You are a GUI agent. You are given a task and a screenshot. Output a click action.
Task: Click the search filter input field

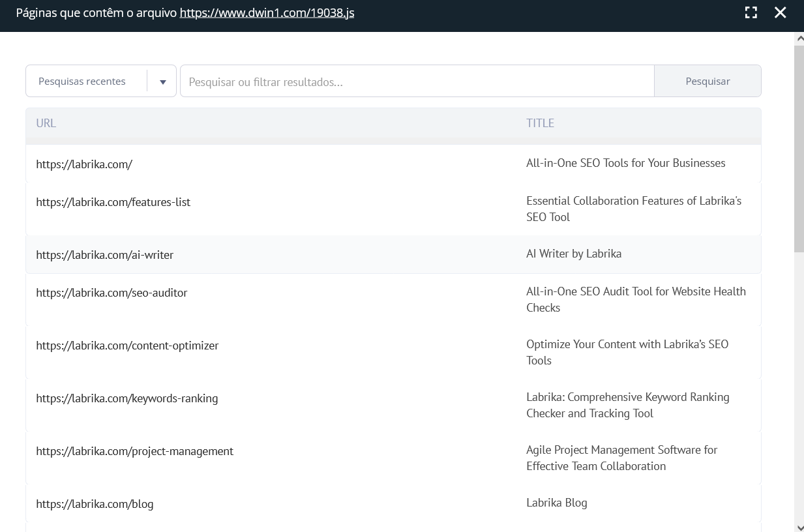[x=417, y=81]
